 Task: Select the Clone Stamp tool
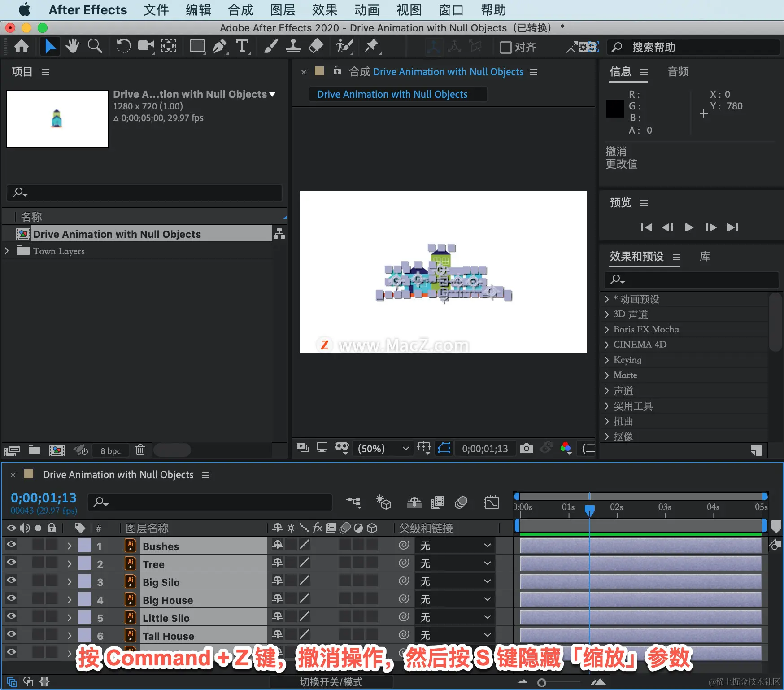pyautogui.click(x=293, y=46)
